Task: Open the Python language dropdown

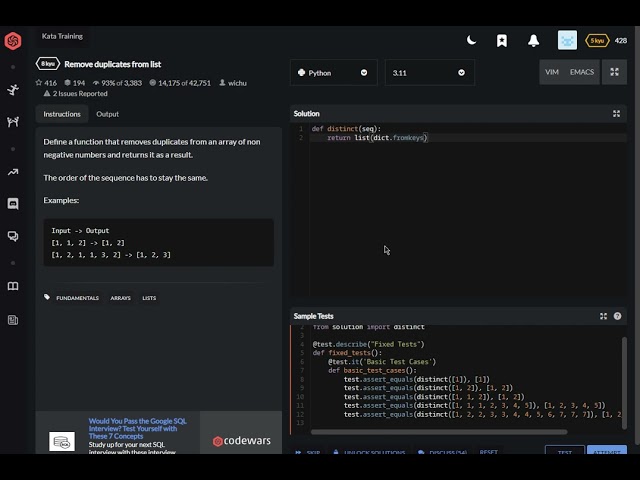Action: [333, 73]
